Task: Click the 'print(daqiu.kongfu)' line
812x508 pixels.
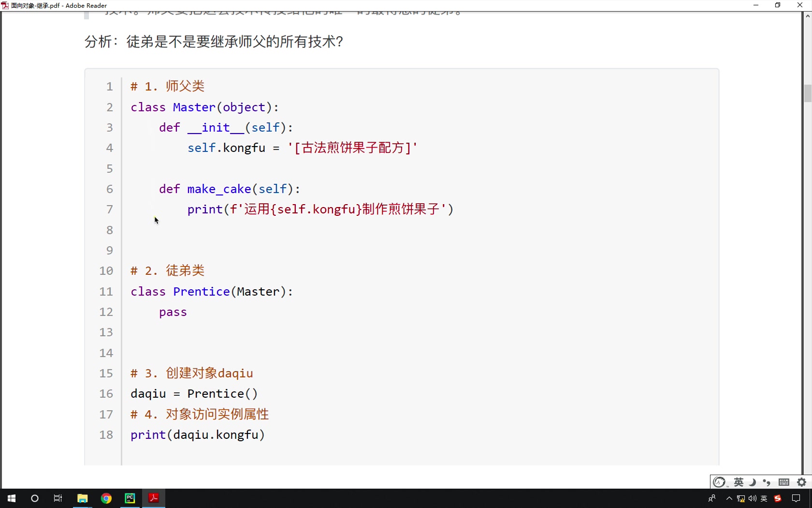Action: pos(198,434)
